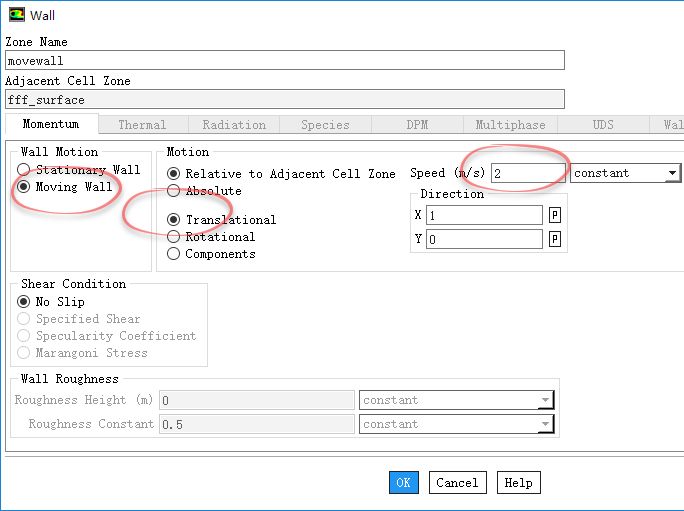Open the Multiphase tab
The width and height of the screenshot is (684, 511).
pyautogui.click(x=510, y=125)
